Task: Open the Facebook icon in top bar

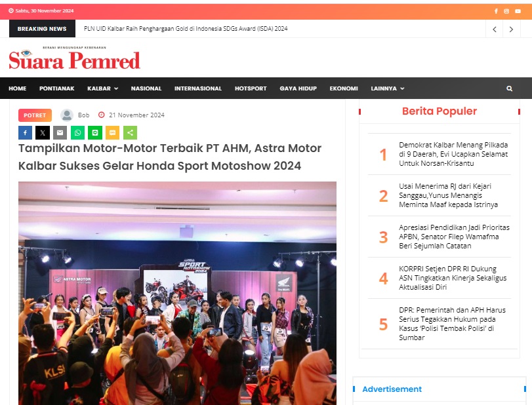Action: coord(496,11)
